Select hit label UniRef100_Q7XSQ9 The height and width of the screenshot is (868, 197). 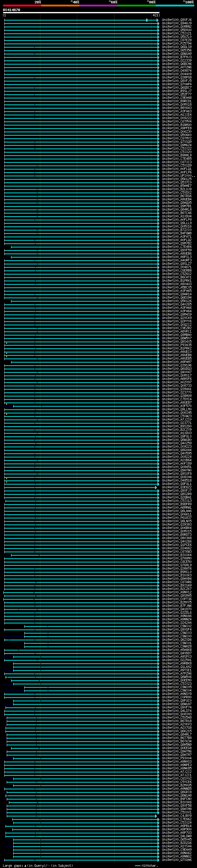click(x=177, y=142)
